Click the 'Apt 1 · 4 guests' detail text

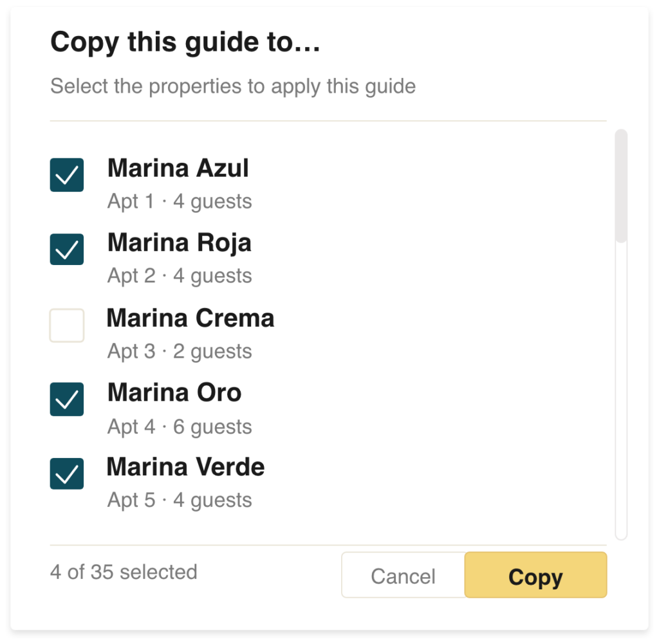[x=180, y=201]
